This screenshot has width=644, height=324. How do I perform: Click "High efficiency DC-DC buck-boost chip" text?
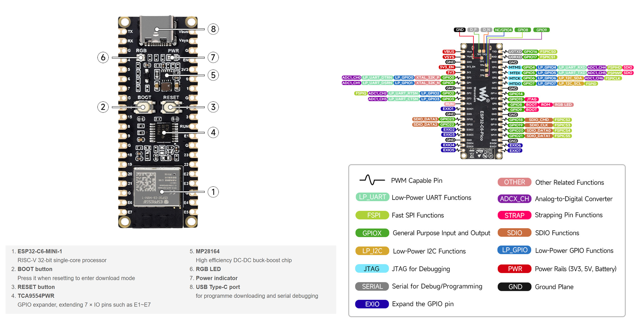coord(244,260)
